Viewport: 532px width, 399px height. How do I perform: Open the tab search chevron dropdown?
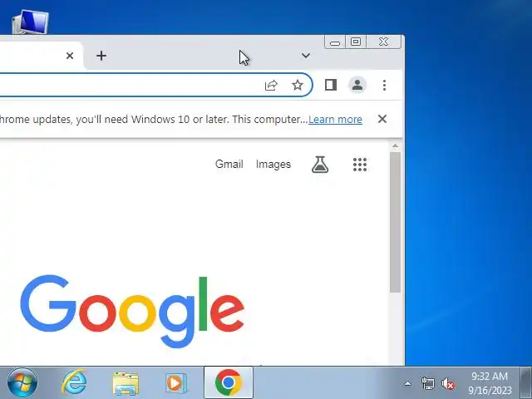pos(306,56)
